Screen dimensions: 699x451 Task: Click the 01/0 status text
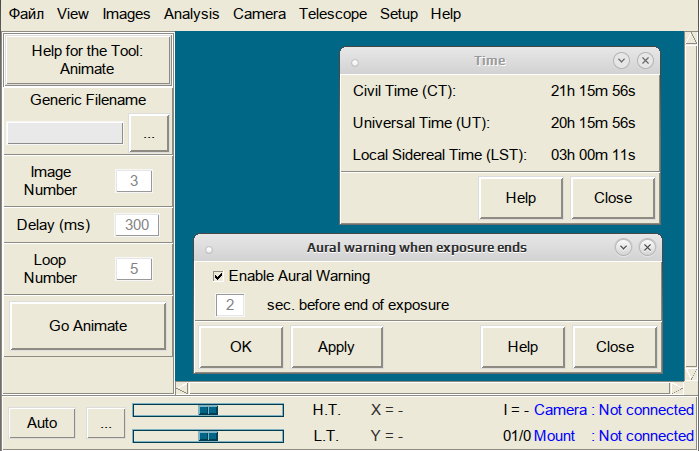click(x=517, y=436)
